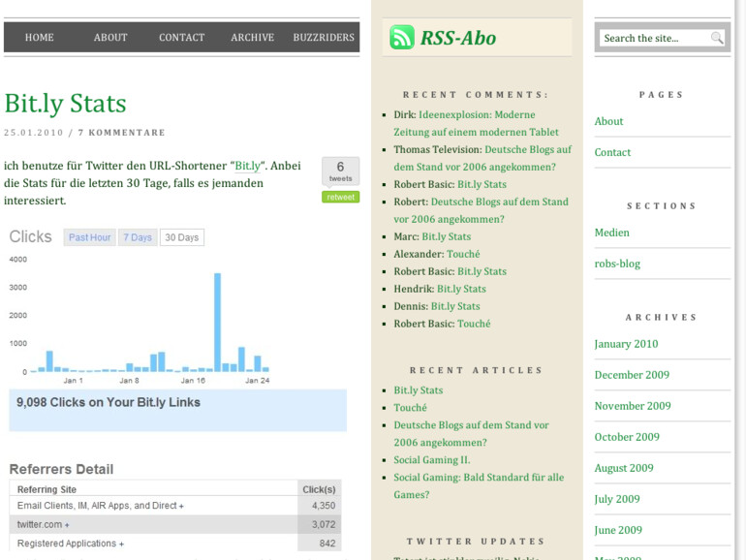Open Social Gaming II. recent article

coord(431,459)
